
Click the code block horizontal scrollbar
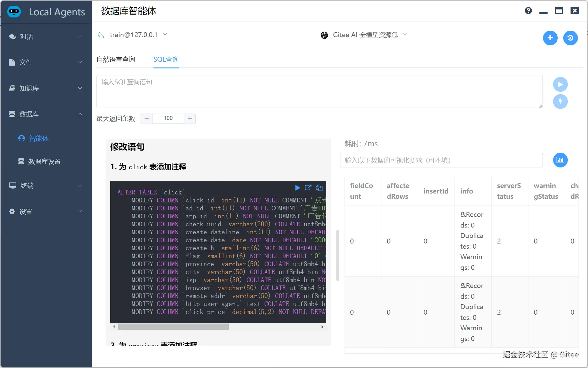173,327
